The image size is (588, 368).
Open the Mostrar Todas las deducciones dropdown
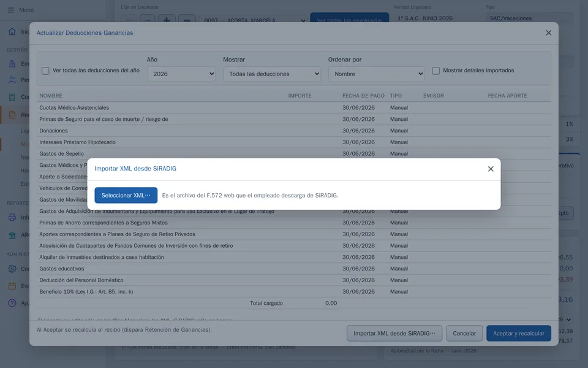click(272, 74)
